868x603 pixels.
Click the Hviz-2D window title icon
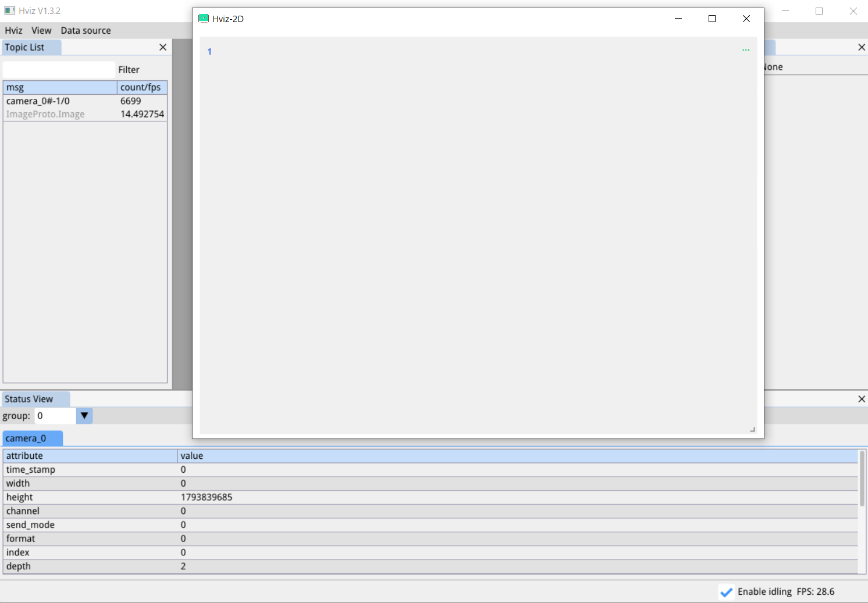click(x=204, y=19)
